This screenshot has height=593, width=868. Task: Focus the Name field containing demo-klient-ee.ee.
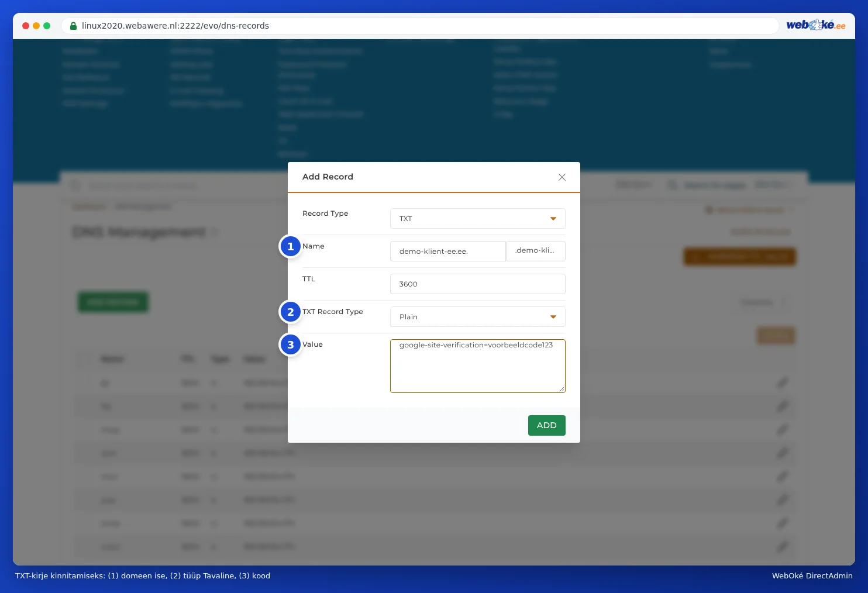(x=447, y=251)
